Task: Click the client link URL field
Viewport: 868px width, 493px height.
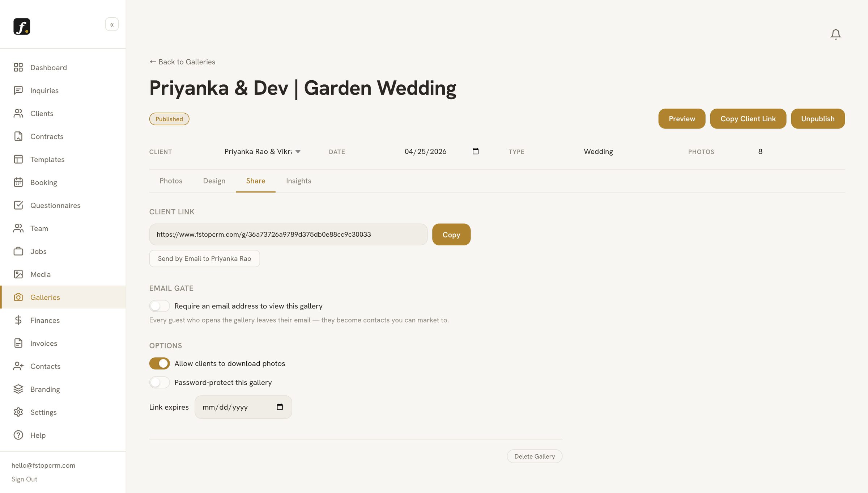Action: click(x=288, y=235)
